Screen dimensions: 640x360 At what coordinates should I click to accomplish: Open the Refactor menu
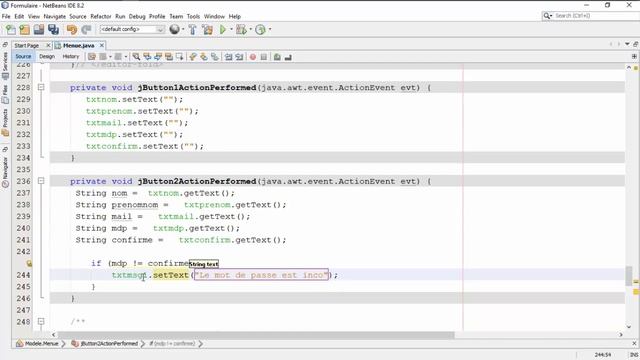click(100, 16)
